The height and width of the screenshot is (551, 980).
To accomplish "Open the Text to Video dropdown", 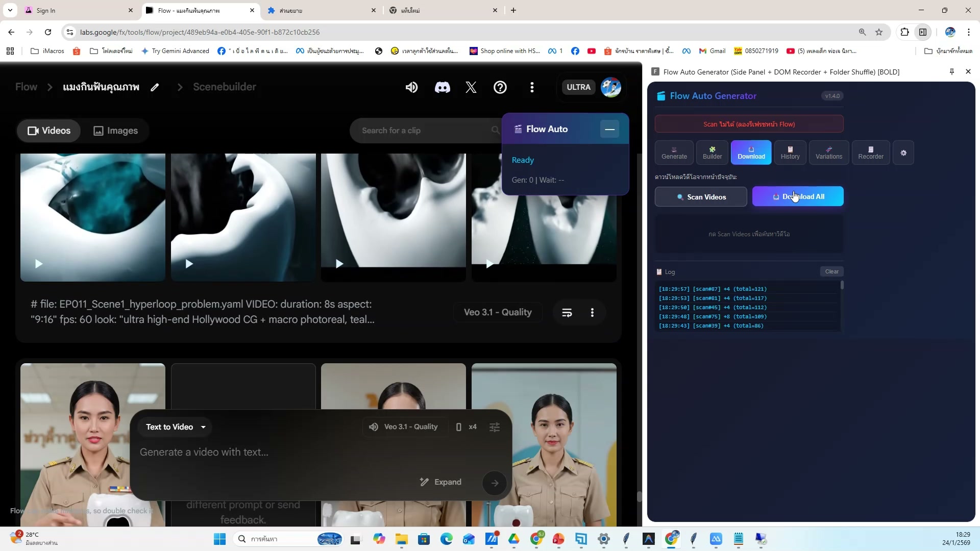I will pos(175,427).
